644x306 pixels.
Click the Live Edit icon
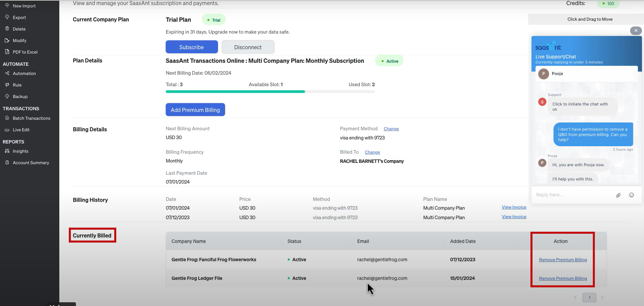tap(7, 130)
